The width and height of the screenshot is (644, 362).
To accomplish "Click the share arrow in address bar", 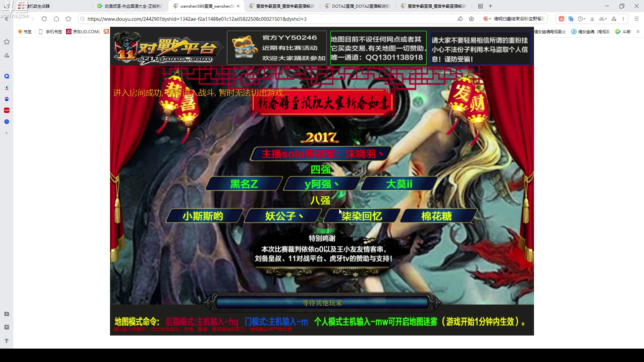I will pos(460,19).
